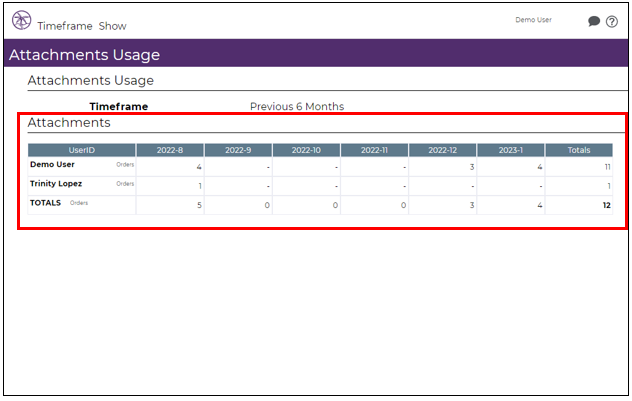Click Demo User's total value 11
The width and height of the screenshot is (632, 401).
pos(607,167)
